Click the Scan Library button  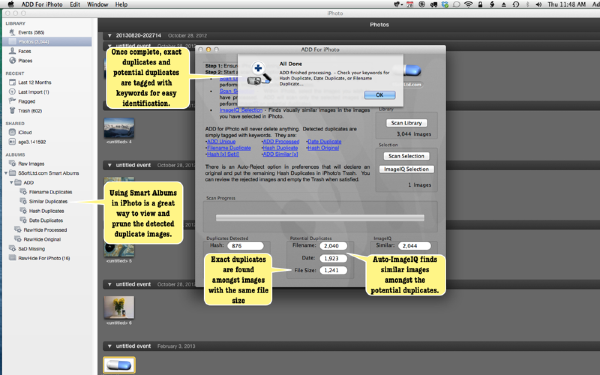(406, 123)
